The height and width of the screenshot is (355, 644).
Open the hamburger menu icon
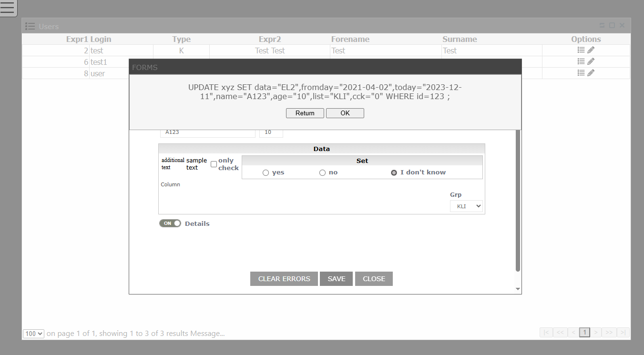pos(8,8)
